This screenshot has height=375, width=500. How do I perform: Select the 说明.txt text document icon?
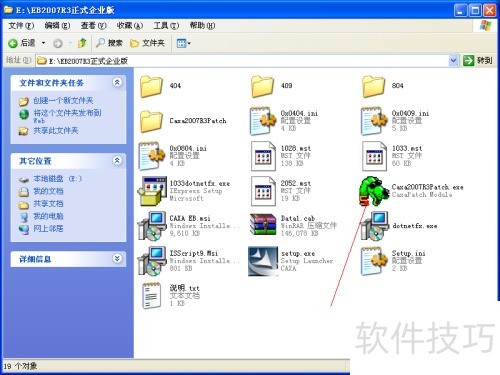(152, 296)
